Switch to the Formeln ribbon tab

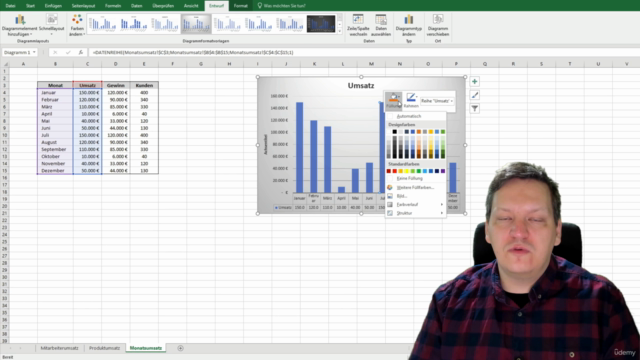click(x=113, y=6)
